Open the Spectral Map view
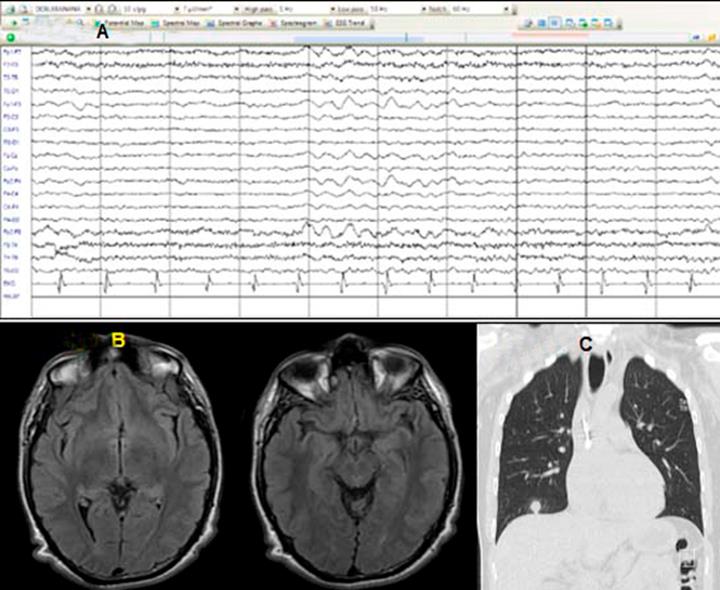 [176, 21]
